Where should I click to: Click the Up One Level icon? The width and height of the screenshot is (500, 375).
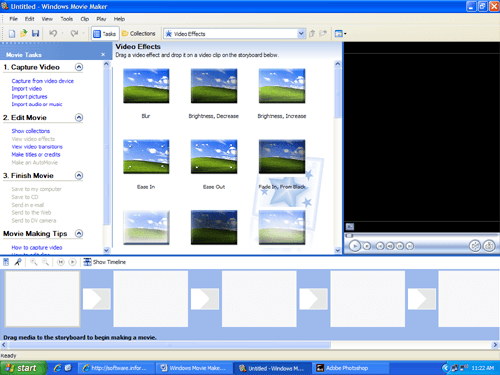[312, 33]
